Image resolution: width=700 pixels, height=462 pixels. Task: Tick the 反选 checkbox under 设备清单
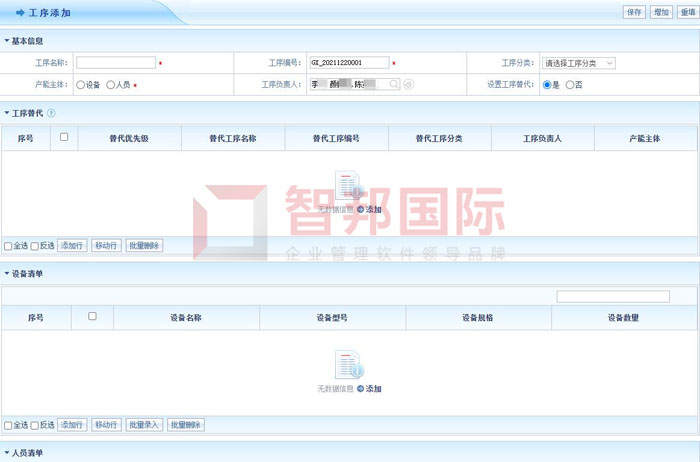click(34, 425)
